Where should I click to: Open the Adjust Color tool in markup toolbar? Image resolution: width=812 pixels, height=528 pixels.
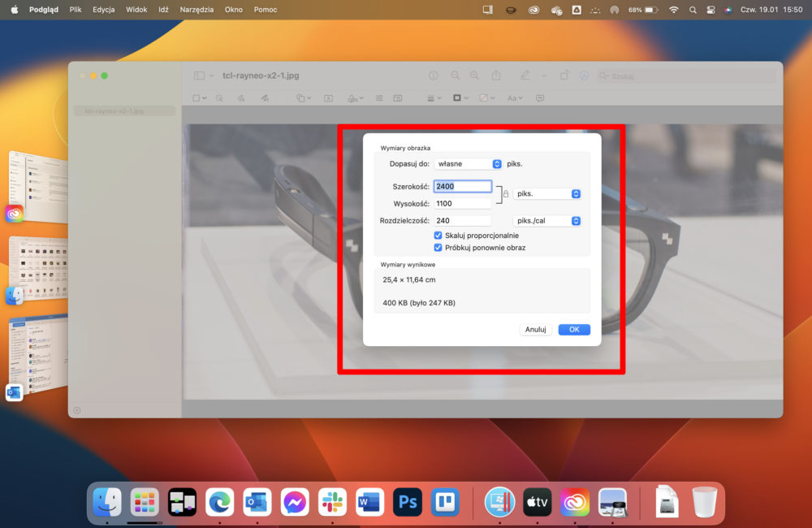click(x=379, y=98)
